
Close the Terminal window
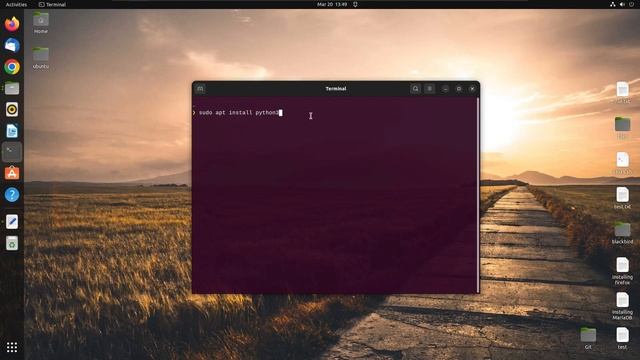[x=472, y=89]
